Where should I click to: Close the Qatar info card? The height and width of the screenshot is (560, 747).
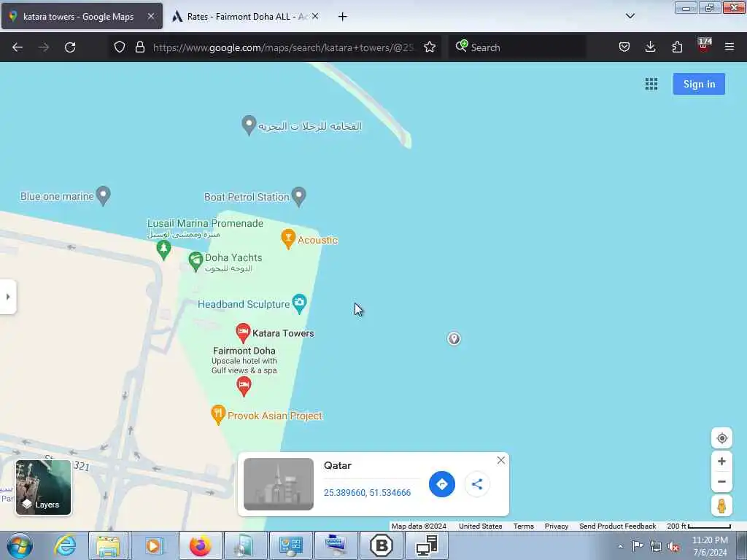pos(500,460)
